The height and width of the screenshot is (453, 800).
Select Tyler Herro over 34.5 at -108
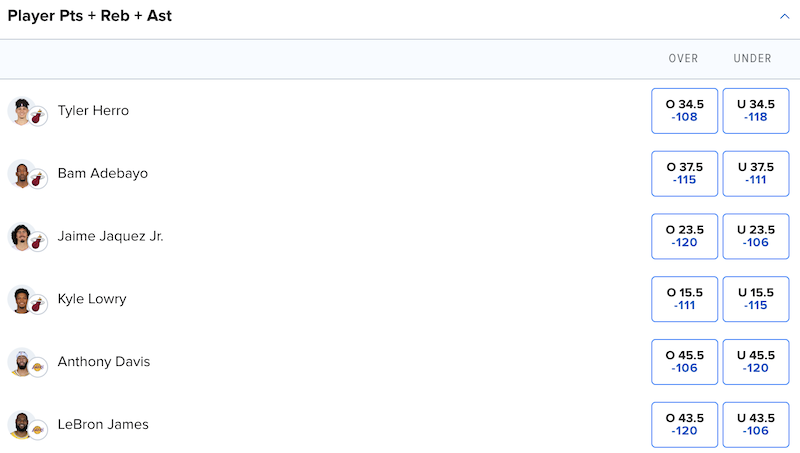pos(684,111)
